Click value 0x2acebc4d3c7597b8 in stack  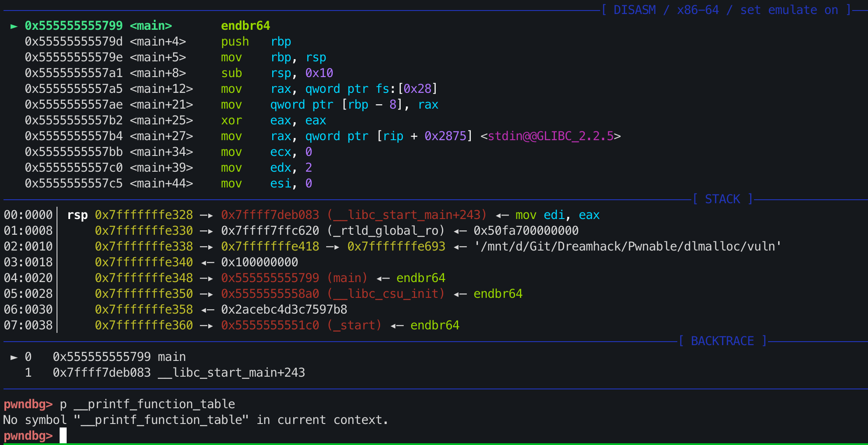(x=284, y=310)
